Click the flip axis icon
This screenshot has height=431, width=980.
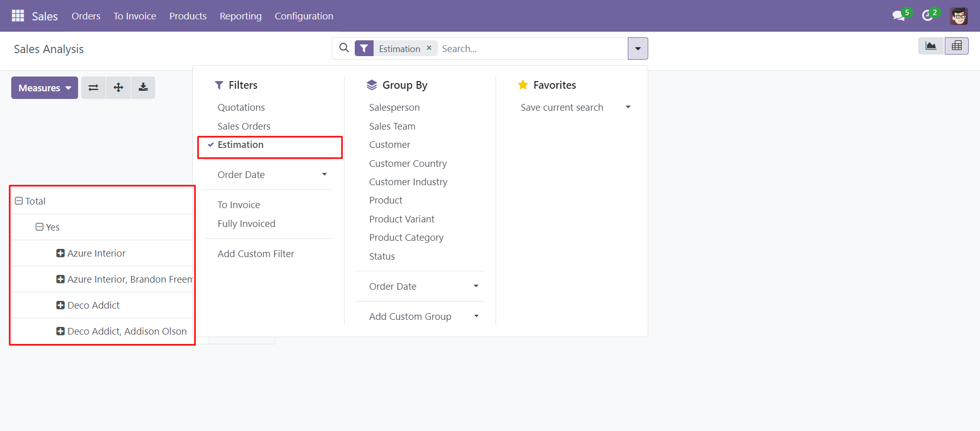pyautogui.click(x=93, y=88)
